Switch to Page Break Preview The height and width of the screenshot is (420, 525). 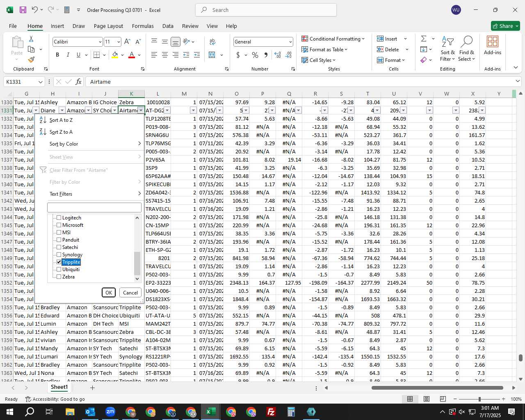[443, 399]
